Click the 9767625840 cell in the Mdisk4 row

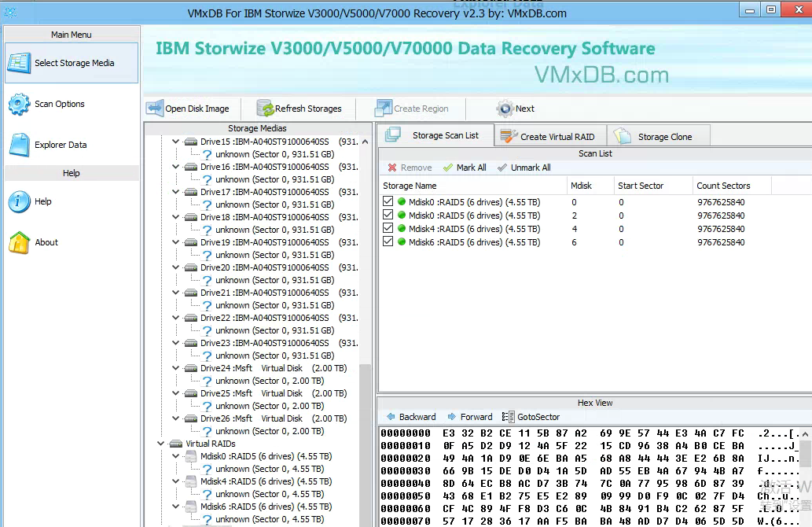click(x=721, y=229)
